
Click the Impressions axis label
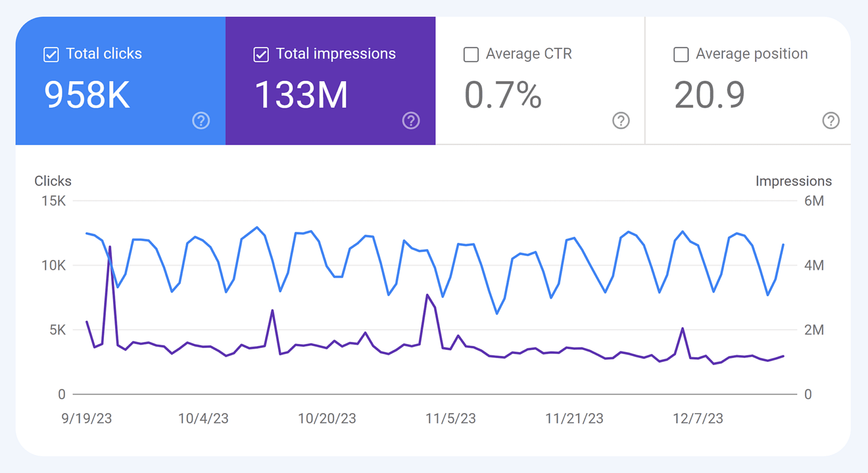coord(793,181)
